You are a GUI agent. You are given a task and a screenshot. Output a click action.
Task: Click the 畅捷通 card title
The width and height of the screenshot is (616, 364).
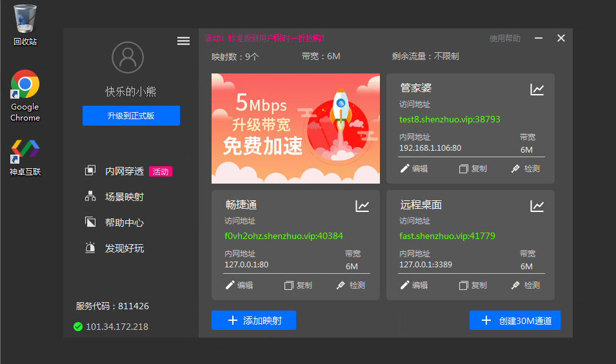point(241,205)
